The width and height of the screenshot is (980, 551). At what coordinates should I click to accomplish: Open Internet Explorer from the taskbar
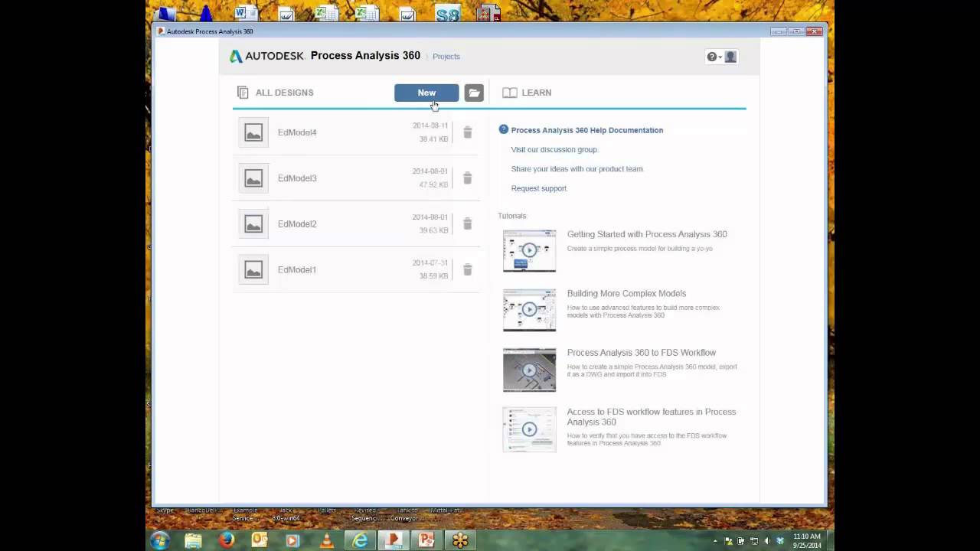[360, 540]
